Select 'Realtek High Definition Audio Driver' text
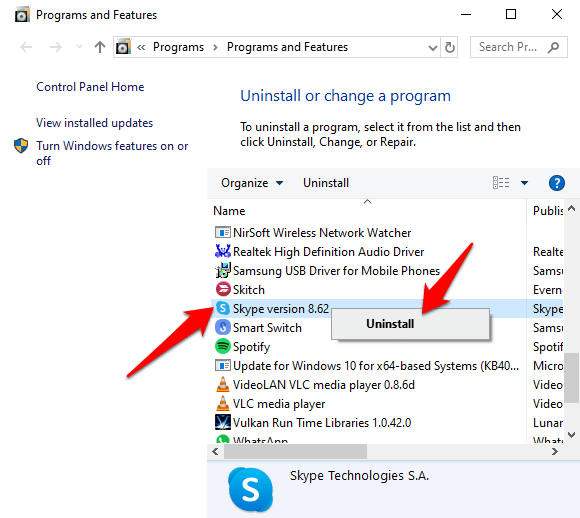 pos(328,252)
